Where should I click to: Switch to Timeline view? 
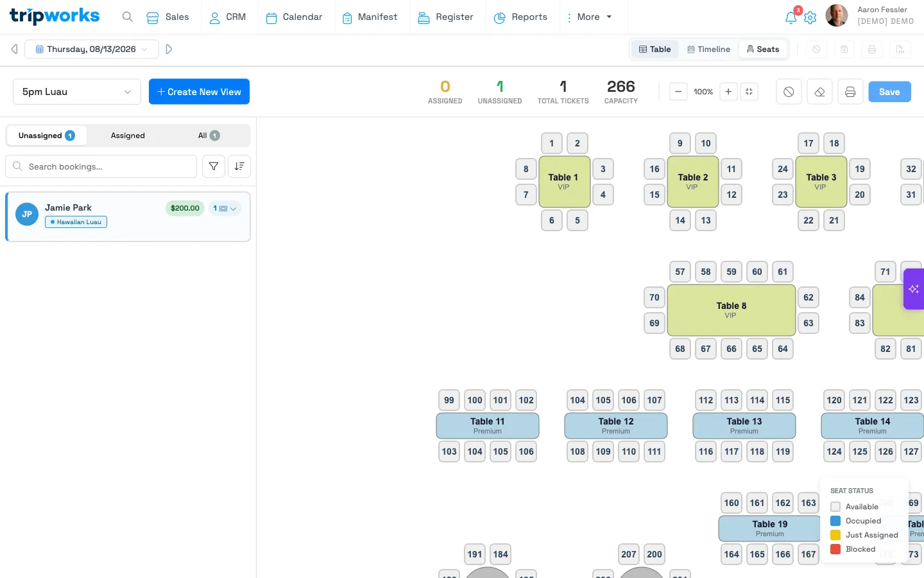(x=708, y=49)
